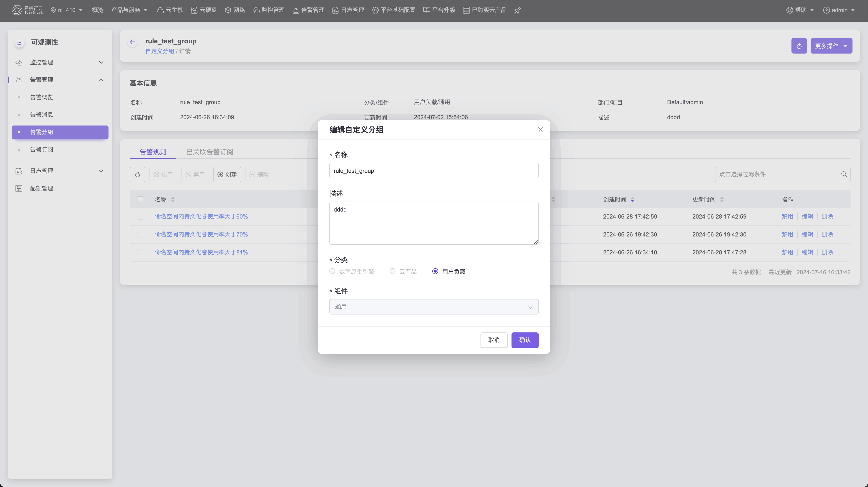Screen dimensions: 868x487
Task: Toggle the sidebar collapse icon by 可观测性
Action: tap(19, 42)
